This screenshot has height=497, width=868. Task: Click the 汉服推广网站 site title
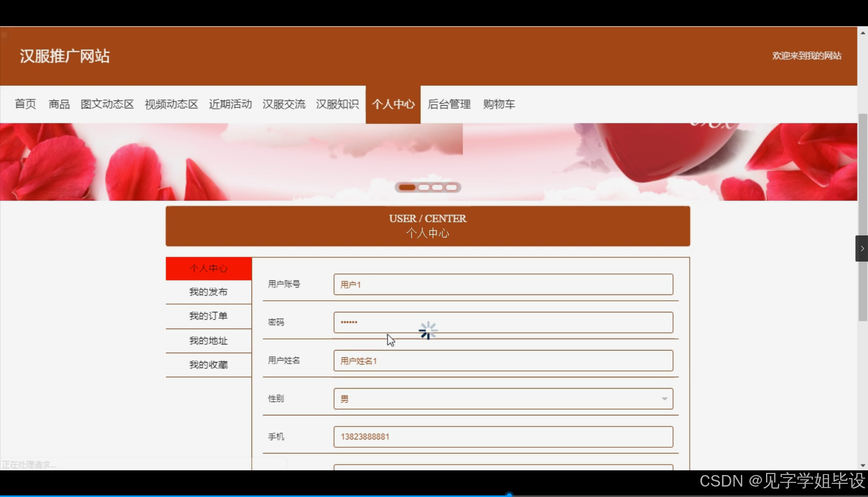(x=65, y=56)
